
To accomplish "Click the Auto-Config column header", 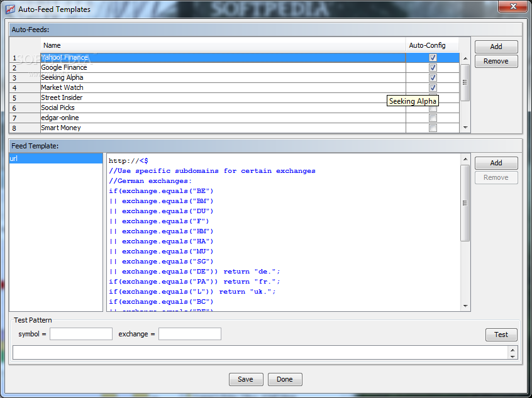I will click(x=432, y=45).
